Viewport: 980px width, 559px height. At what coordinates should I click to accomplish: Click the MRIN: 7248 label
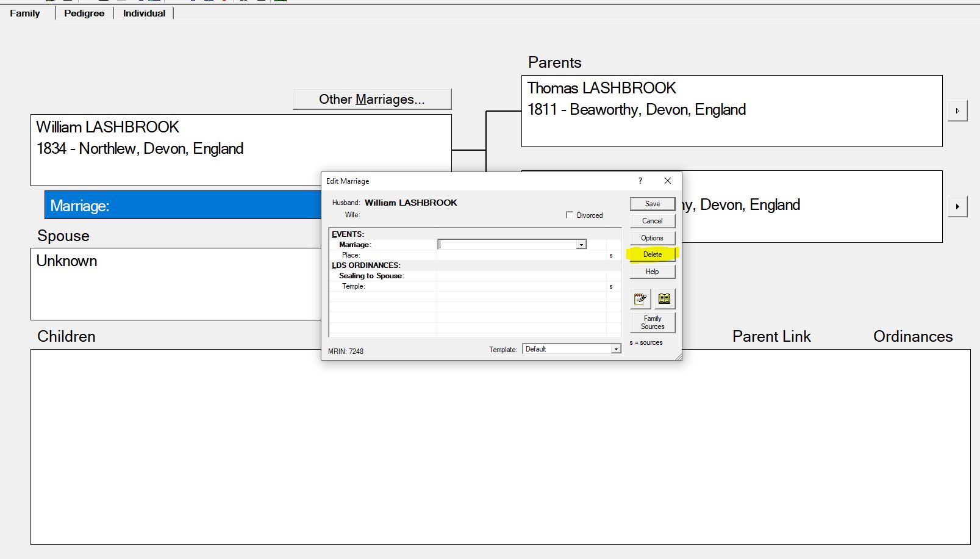346,351
